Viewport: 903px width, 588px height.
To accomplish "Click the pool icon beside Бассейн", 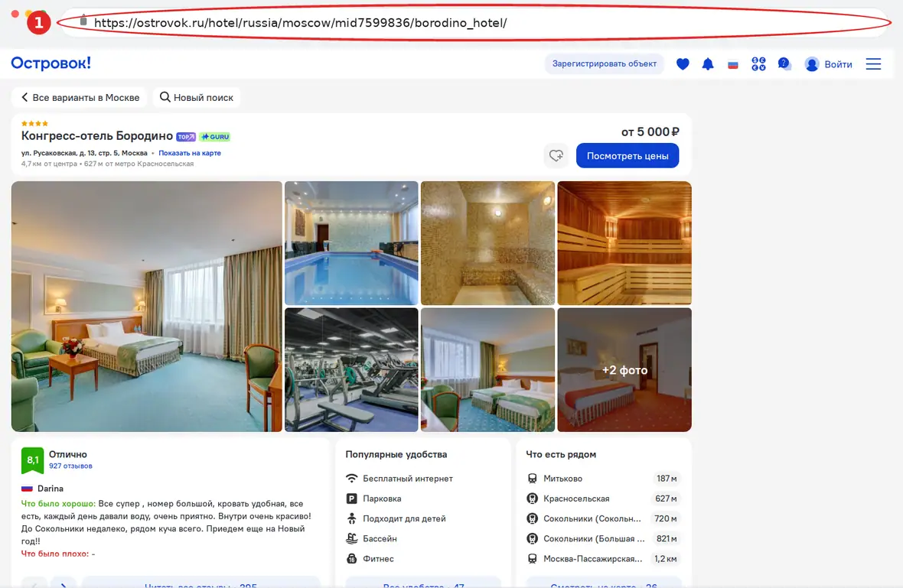I will [351, 538].
